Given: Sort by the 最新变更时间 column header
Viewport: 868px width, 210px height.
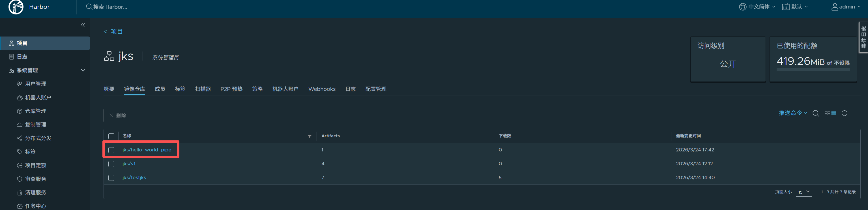Looking at the screenshot, I should pyautogui.click(x=688, y=136).
